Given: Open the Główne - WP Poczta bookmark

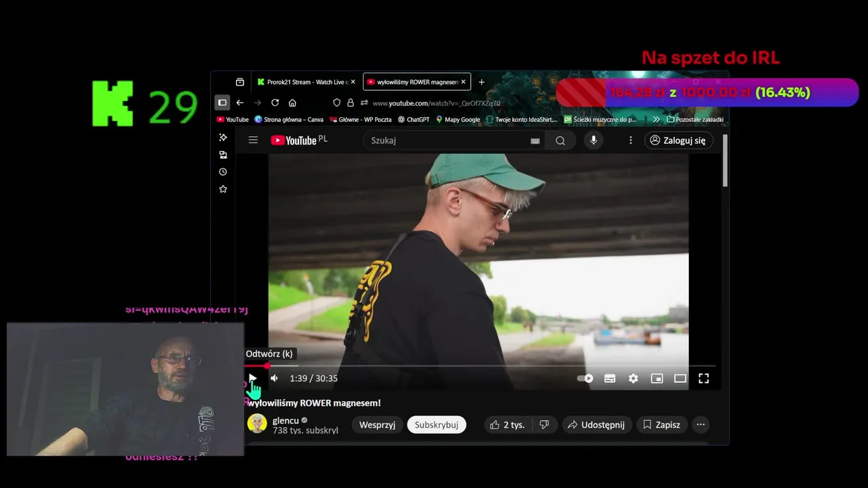Looking at the screenshot, I should pyautogui.click(x=360, y=119).
